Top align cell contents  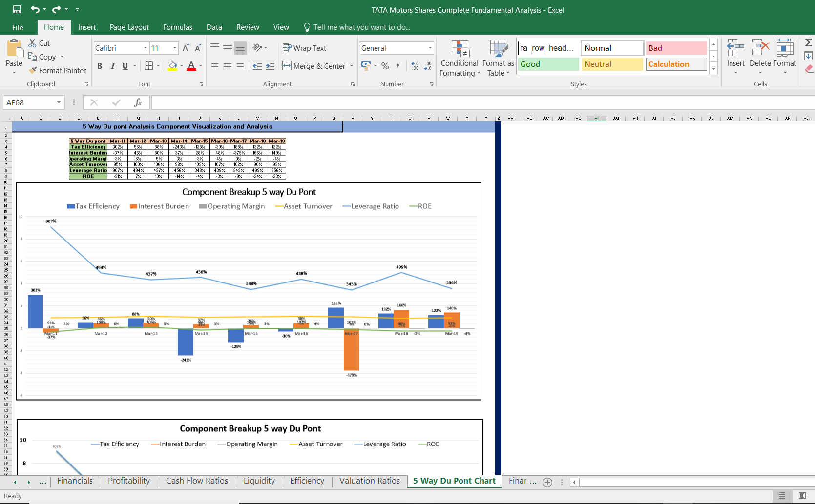pos(215,48)
